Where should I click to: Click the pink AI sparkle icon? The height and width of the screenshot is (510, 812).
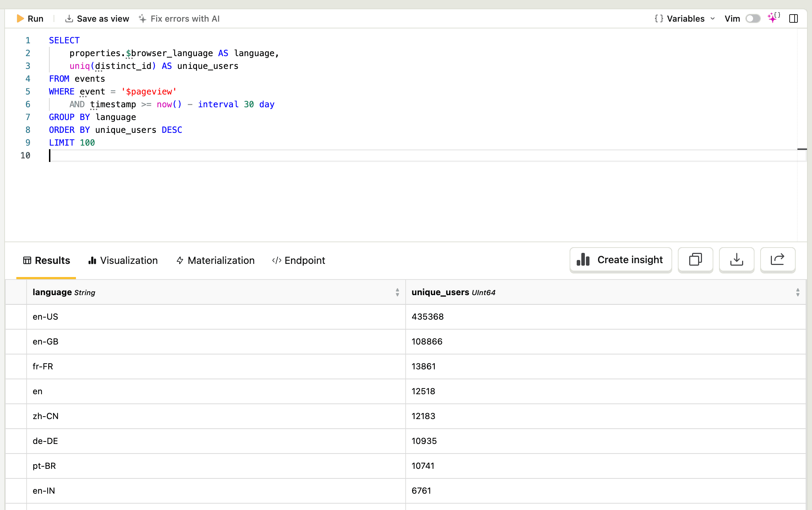[773, 18]
